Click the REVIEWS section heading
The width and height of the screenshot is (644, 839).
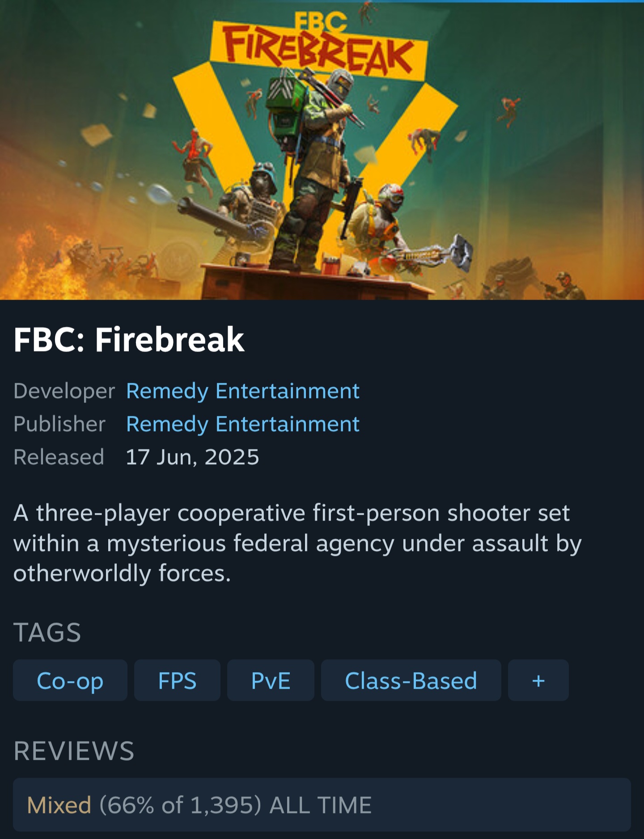coord(74,750)
